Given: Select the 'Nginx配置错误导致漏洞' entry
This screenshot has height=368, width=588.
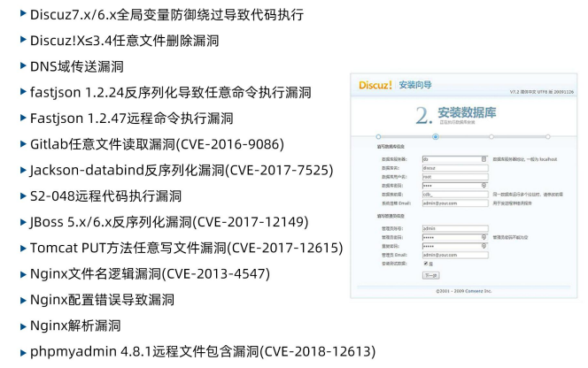Looking at the screenshot, I should (x=102, y=300).
